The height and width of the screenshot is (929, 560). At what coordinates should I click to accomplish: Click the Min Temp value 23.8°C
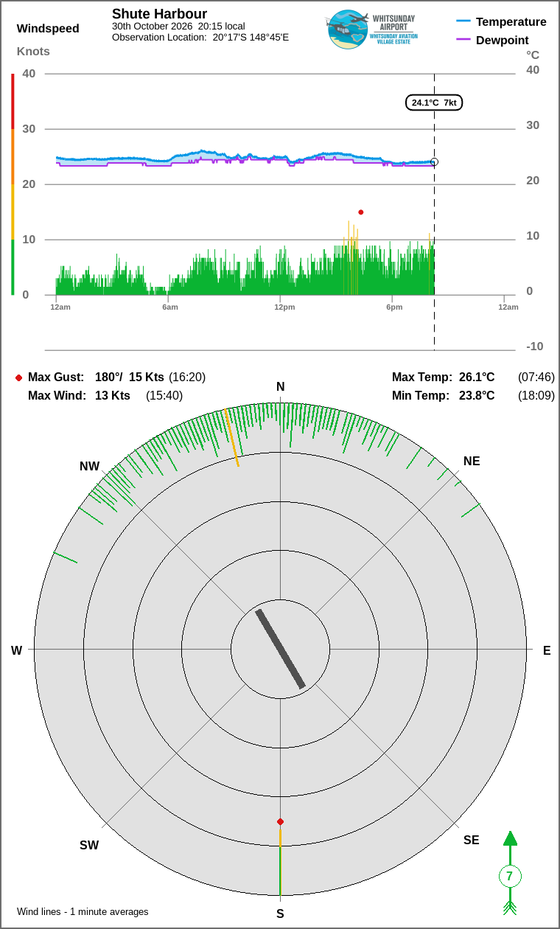pyautogui.click(x=477, y=396)
